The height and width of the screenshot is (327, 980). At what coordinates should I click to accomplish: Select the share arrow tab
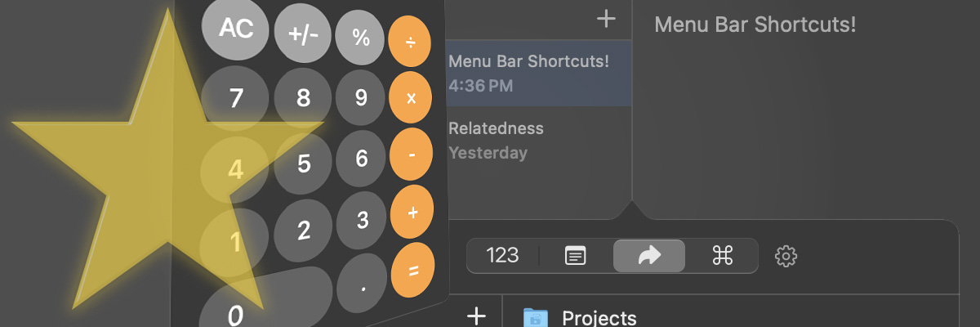click(x=649, y=256)
